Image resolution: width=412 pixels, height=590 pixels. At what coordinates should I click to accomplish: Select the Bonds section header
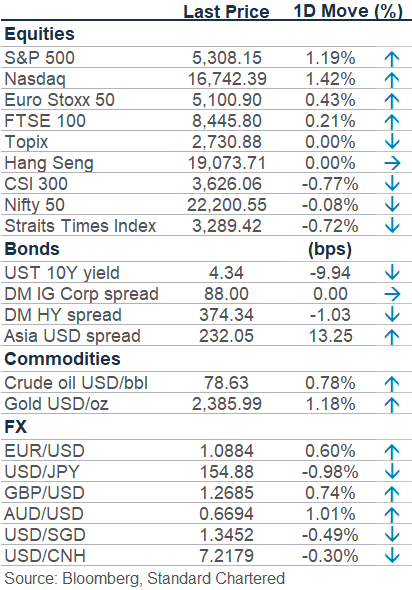pyautogui.click(x=32, y=249)
